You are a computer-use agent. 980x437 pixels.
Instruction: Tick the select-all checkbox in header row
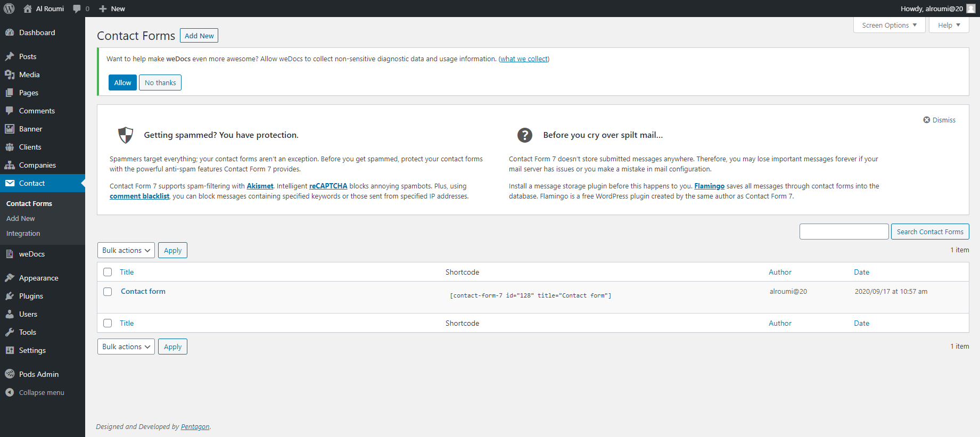click(x=108, y=272)
